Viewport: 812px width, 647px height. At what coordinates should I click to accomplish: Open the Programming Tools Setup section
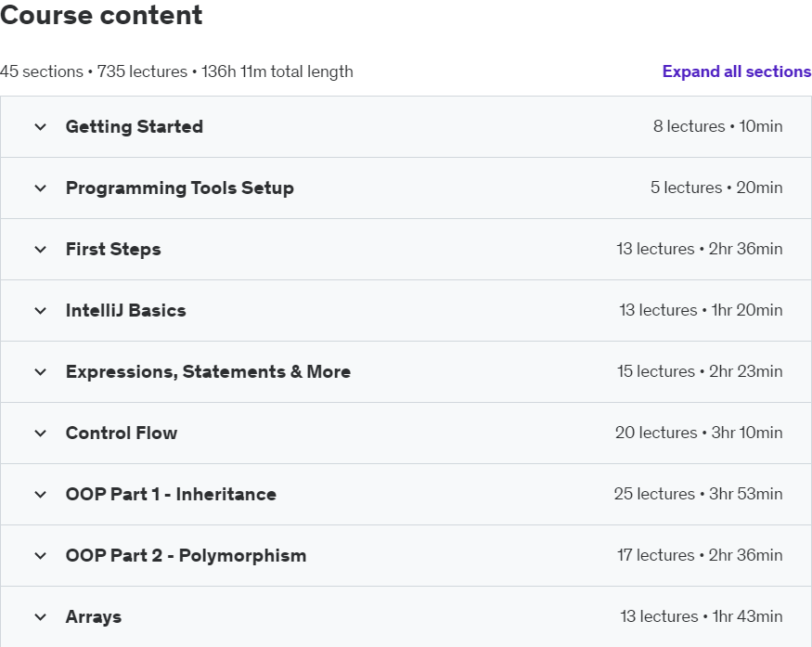pyautogui.click(x=179, y=188)
